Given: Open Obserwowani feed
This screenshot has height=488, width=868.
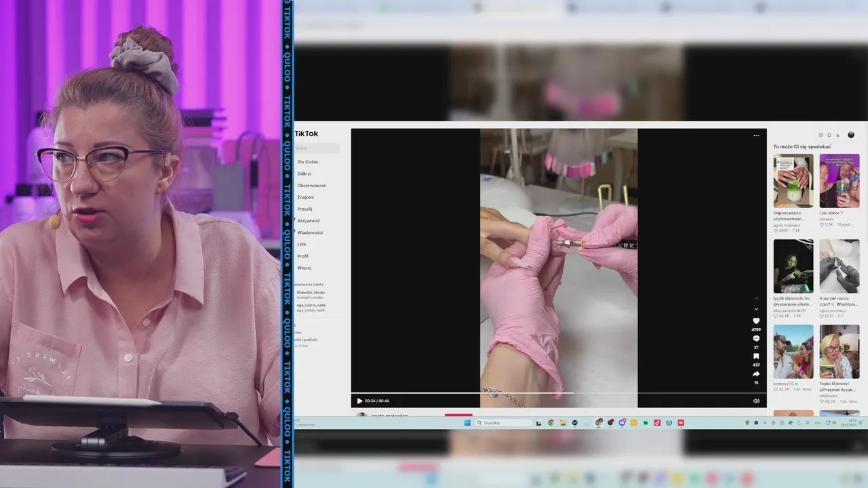Looking at the screenshot, I should tap(311, 185).
